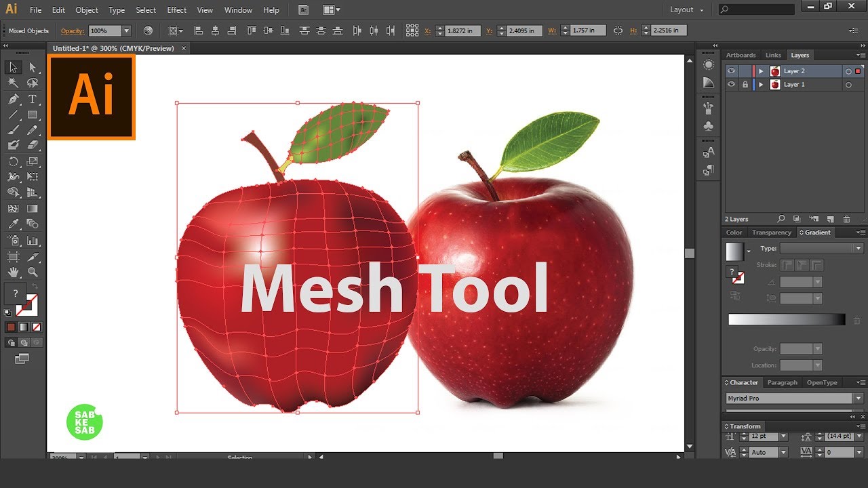
Task: Create a new layer in Layers panel
Action: (829, 219)
